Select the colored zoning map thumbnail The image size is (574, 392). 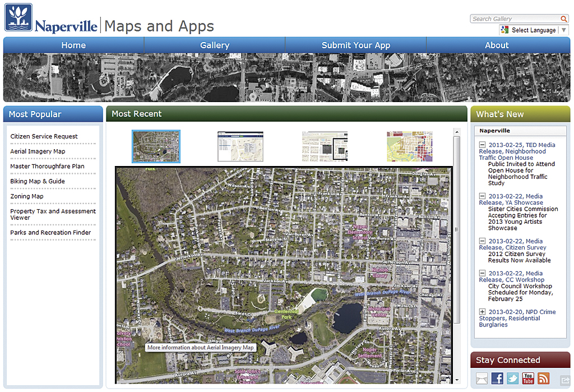(x=410, y=146)
